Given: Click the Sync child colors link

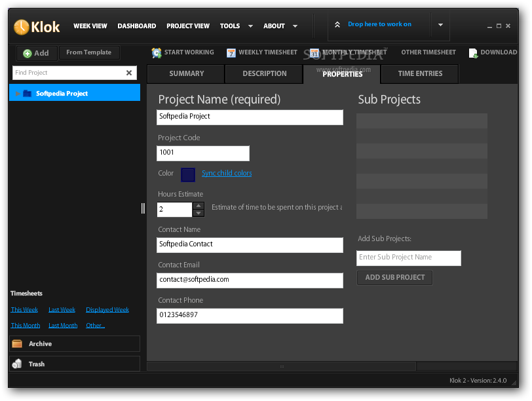Looking at the screenshot, I should tap(227, 173).
